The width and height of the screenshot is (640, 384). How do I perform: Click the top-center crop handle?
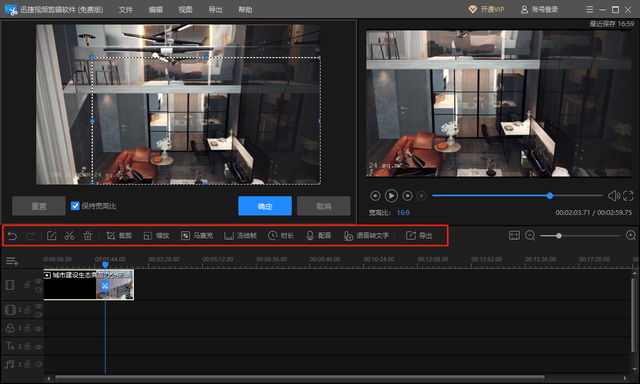point(207,58)
